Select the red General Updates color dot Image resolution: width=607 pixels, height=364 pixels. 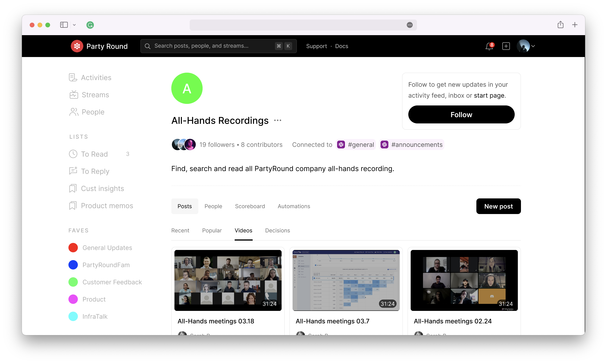pyautogui.click(x=73, y=248)
